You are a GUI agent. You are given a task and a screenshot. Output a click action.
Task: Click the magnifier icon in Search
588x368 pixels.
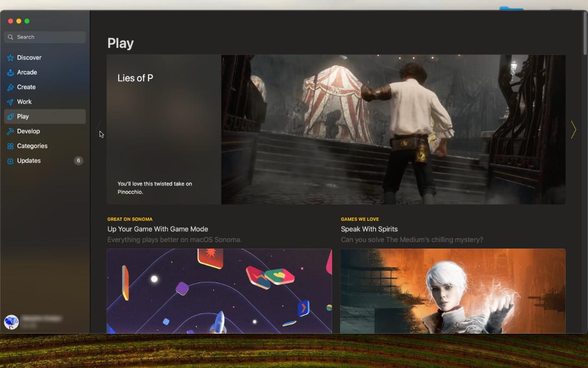point(10,37)
